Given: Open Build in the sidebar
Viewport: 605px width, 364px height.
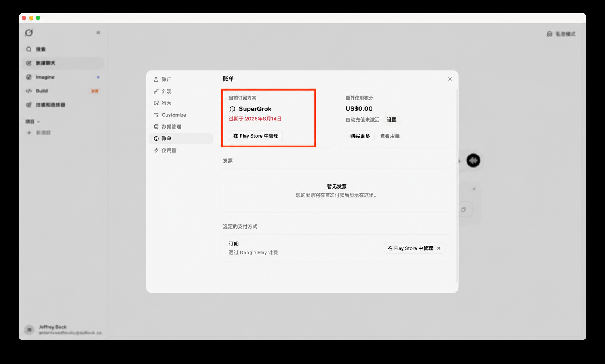Looking at the screenshot, I should point(63,91).
